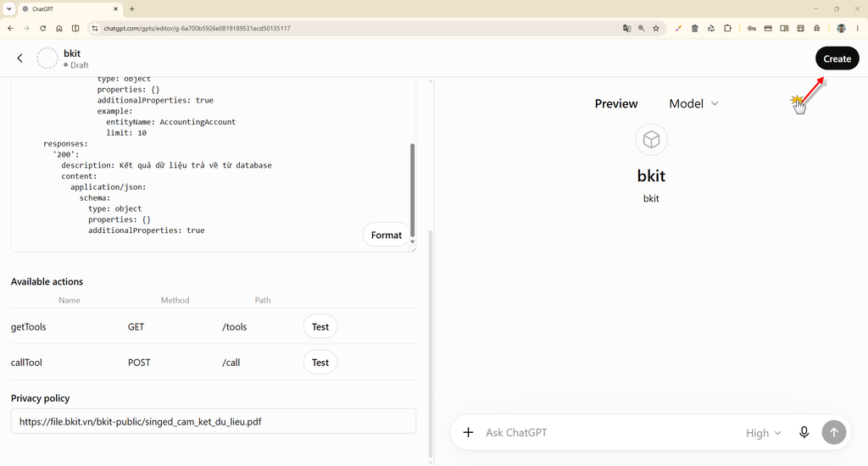Open the password key icon
This screenshot has height=466, width=868.
(752, 28)
